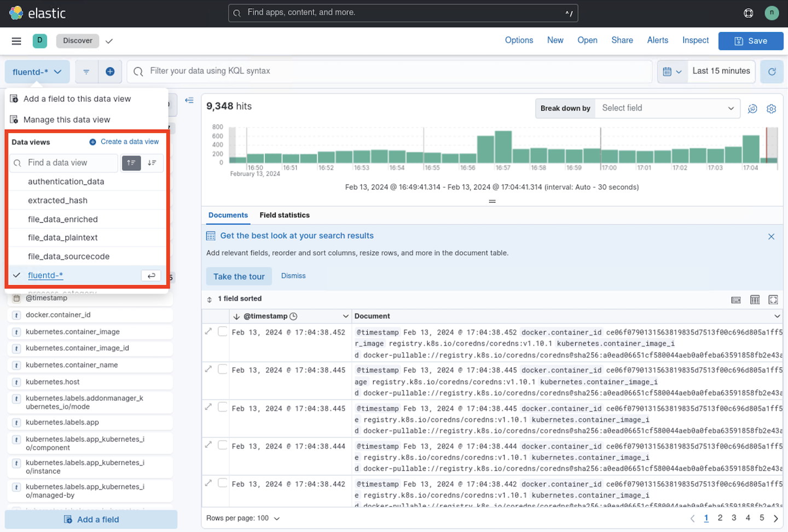Open keyboard shortcuts display options icon
Image resolution: width=788 pixels, height=532 pixels.
tap(736, 300)
